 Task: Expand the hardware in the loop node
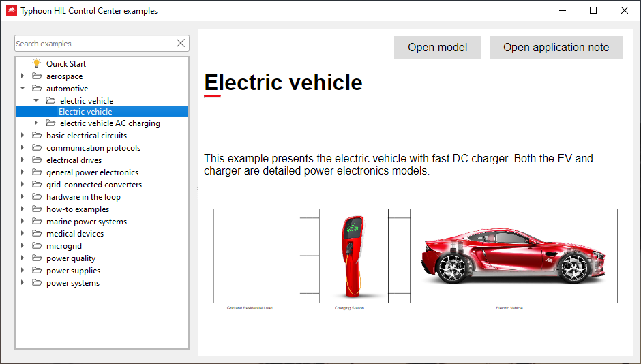pyautogui.click(x=23, y=196)
